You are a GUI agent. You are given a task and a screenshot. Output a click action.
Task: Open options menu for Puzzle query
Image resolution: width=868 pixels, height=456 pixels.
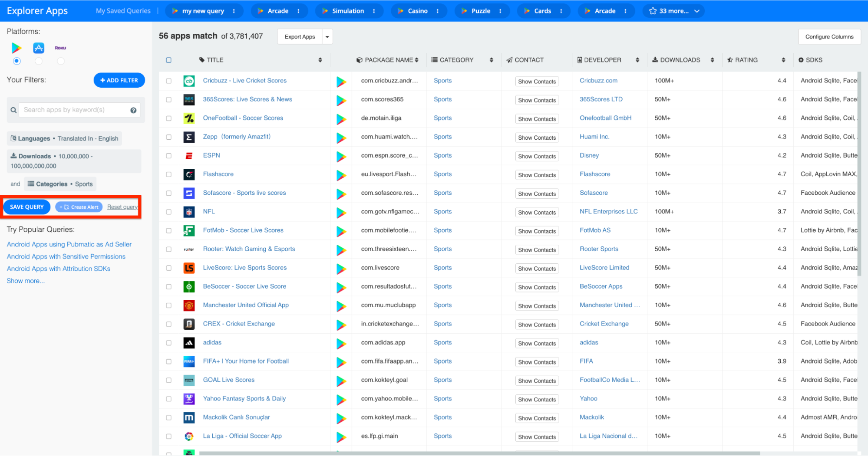(x=500, y=11)
